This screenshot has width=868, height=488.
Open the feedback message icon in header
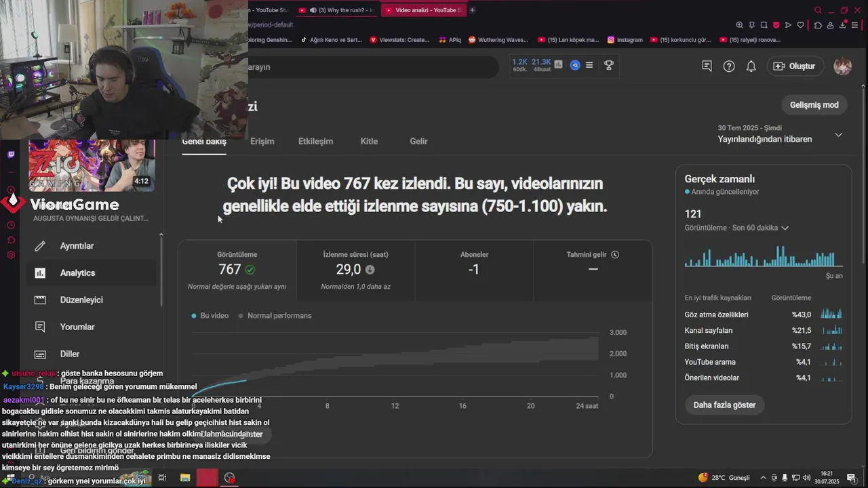(x=707, y=66)
